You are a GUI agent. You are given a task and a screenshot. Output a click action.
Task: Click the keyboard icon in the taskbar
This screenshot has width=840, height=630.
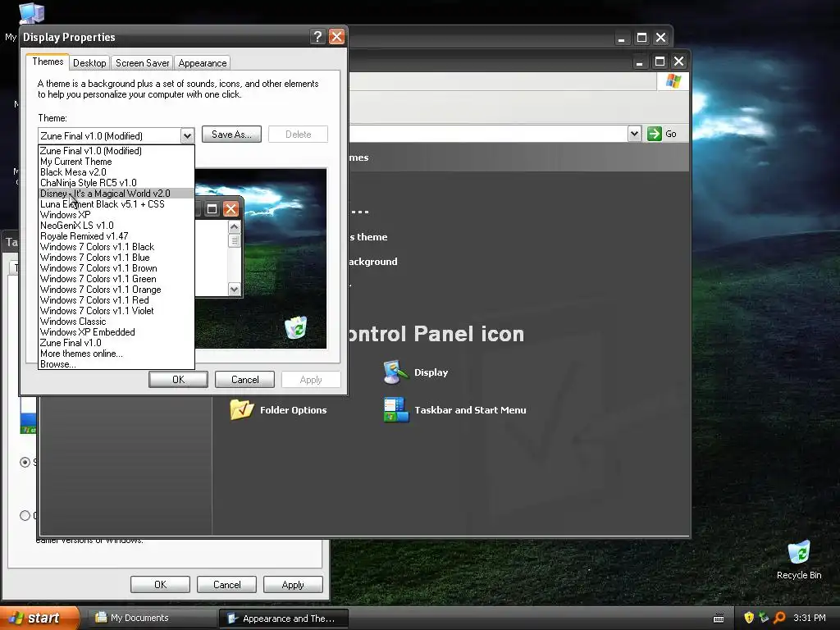tap(719, 619)
